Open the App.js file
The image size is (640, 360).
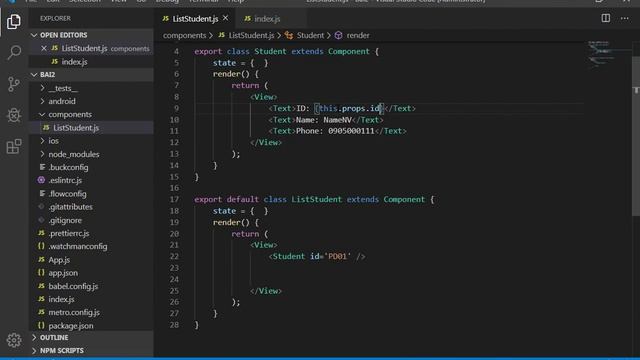click(91, 260)
